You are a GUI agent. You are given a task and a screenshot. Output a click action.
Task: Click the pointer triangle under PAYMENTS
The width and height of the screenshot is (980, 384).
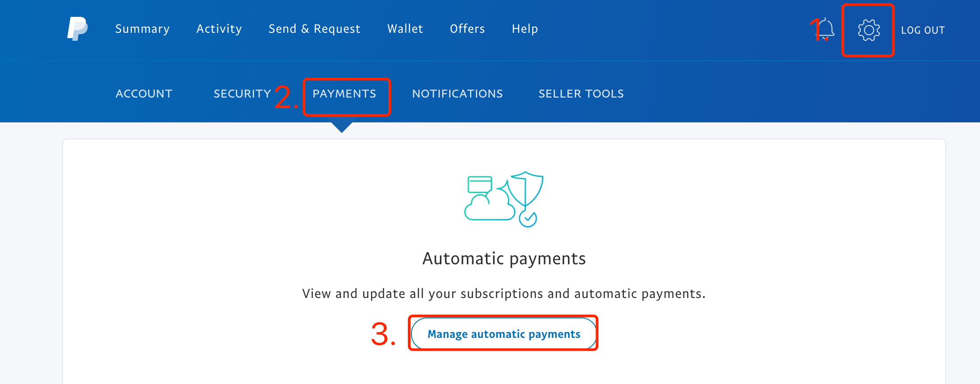coord(342,127)
